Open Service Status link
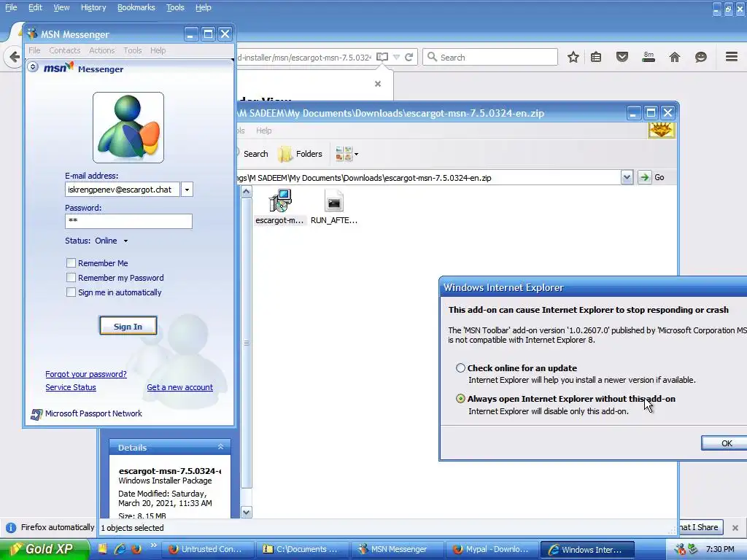 pos(71,388)
